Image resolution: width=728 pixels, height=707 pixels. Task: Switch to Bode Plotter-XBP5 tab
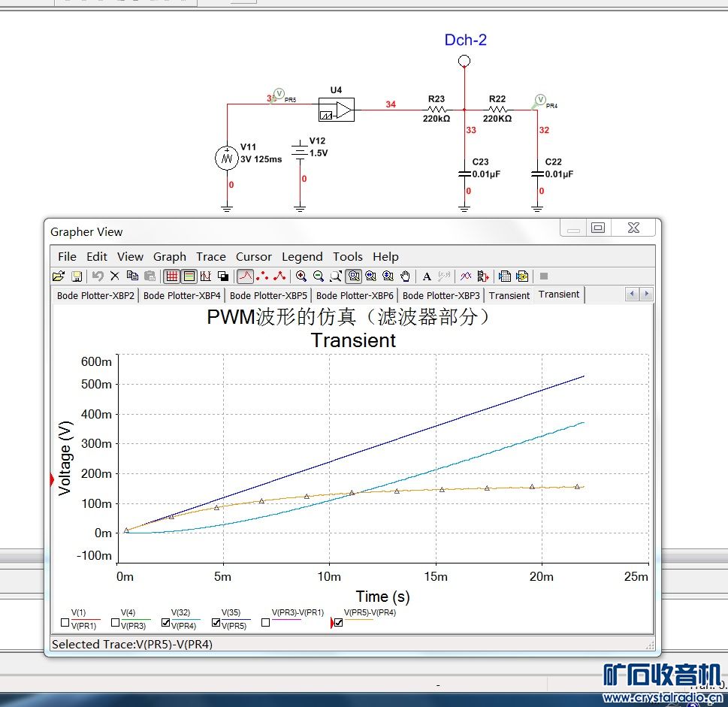click(268, 296)
